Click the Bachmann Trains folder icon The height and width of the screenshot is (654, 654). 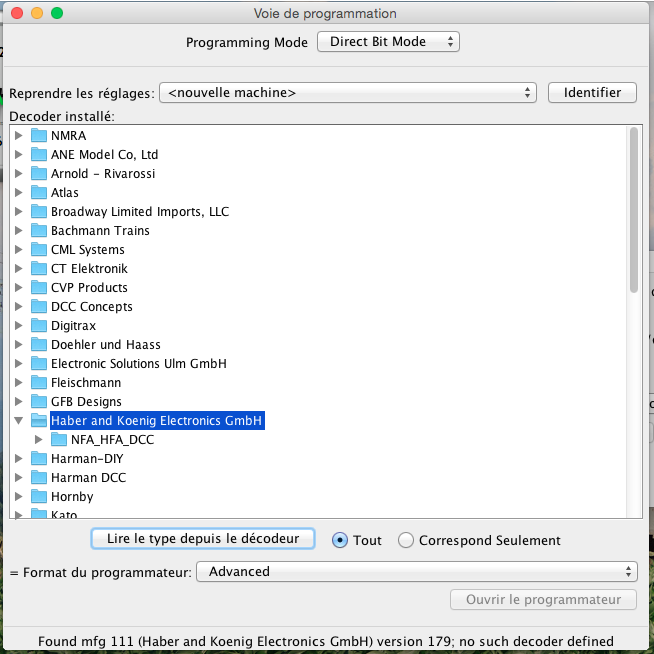pos(39,230)
